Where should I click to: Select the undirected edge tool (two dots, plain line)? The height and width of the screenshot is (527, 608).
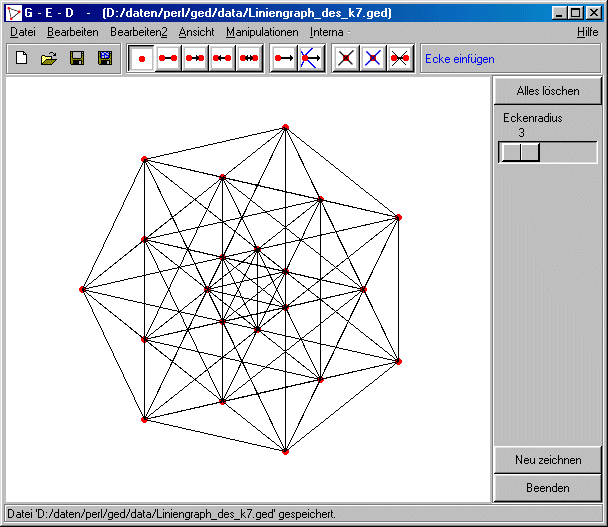pyautogui.click(x=168, y=59)
